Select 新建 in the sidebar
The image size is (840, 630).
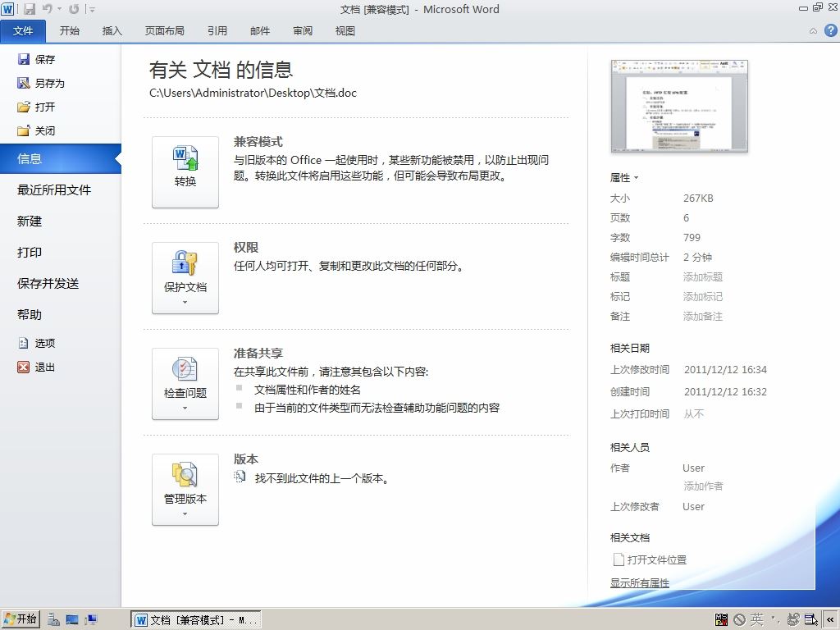30,221
